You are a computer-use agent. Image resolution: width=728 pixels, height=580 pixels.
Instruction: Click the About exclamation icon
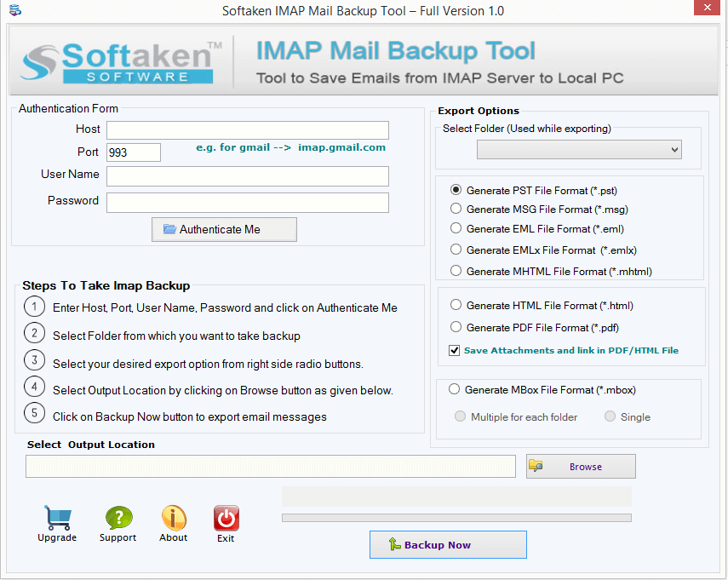173,514
